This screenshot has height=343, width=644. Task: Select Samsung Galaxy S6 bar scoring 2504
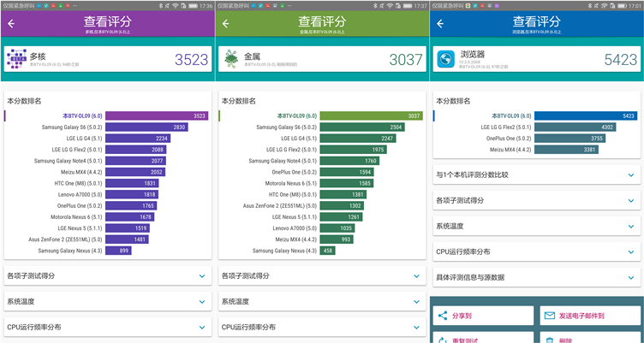point(362,127)
